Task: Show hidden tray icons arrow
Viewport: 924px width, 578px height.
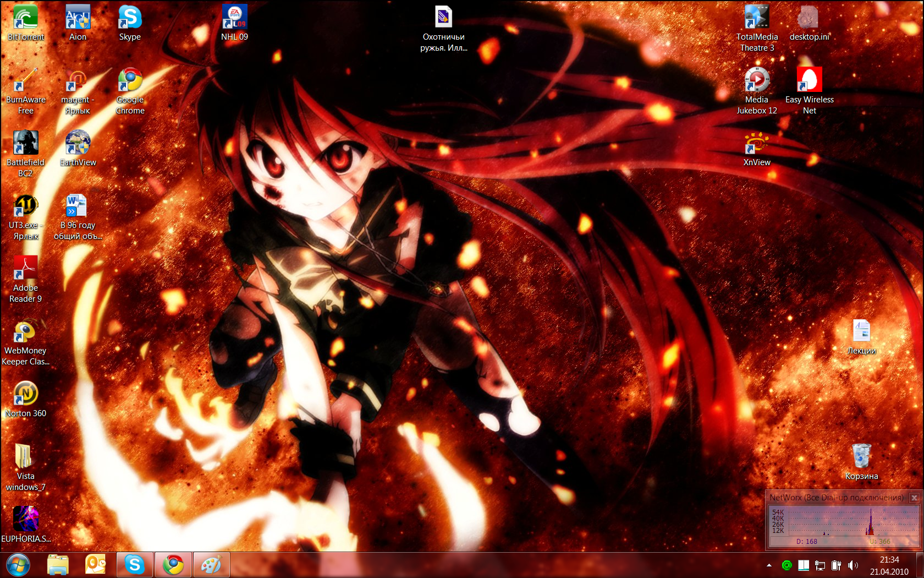Action: (769, 565)
